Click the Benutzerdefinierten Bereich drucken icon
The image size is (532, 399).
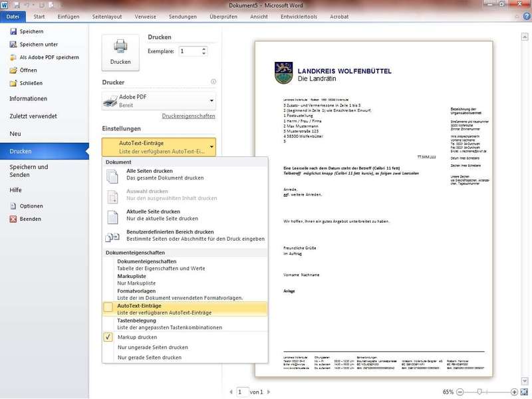(x=112, y=237)
